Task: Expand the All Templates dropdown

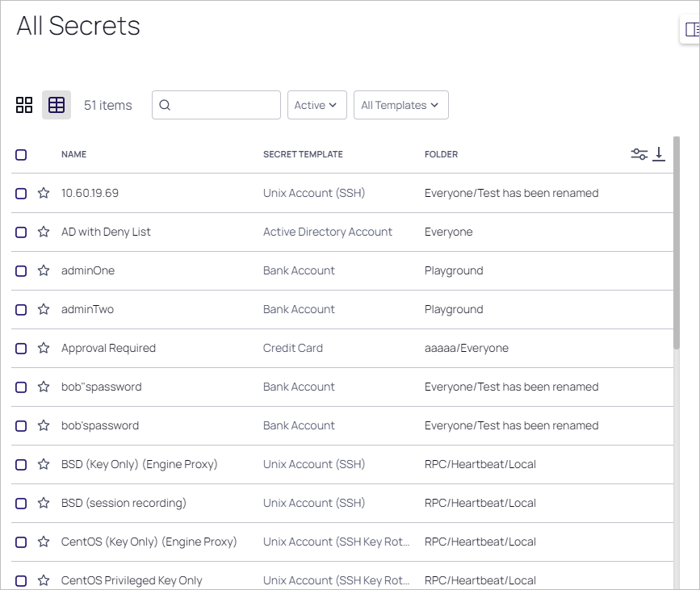Action: (x=400, y=105)
